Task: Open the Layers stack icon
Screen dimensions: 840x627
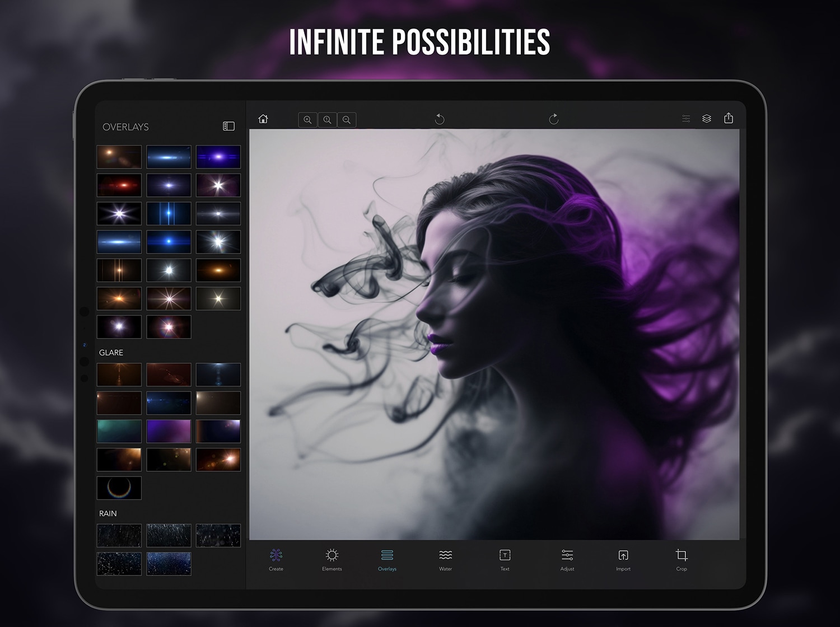Action: [707, 119]
